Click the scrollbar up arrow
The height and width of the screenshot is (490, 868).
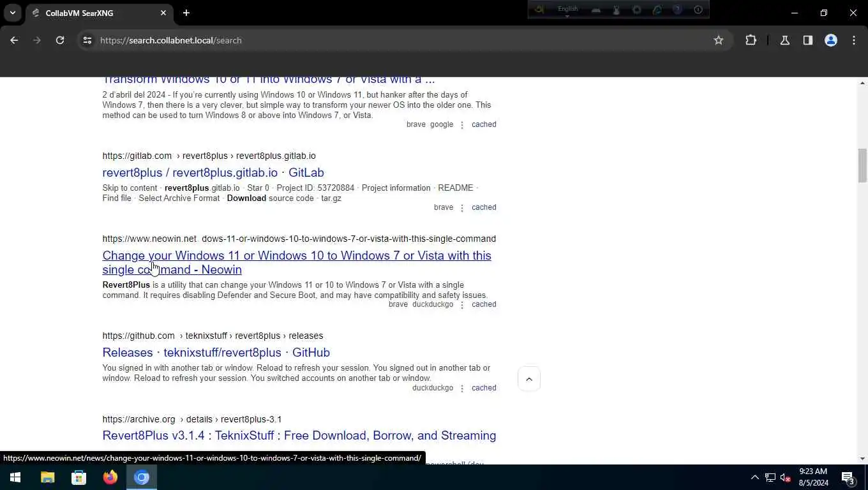point(862,83)
